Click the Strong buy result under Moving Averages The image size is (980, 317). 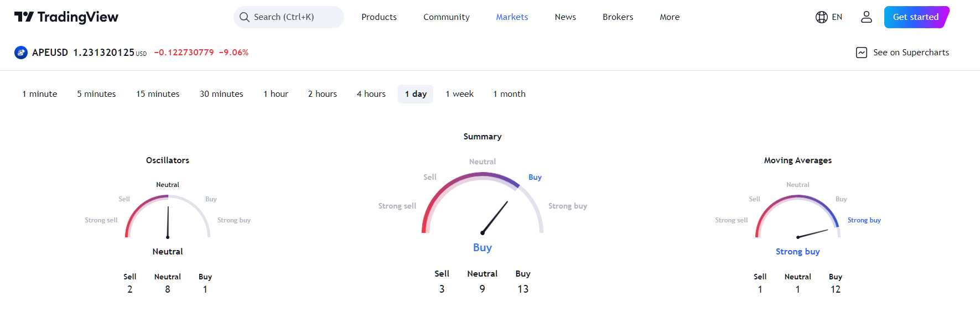798,252
